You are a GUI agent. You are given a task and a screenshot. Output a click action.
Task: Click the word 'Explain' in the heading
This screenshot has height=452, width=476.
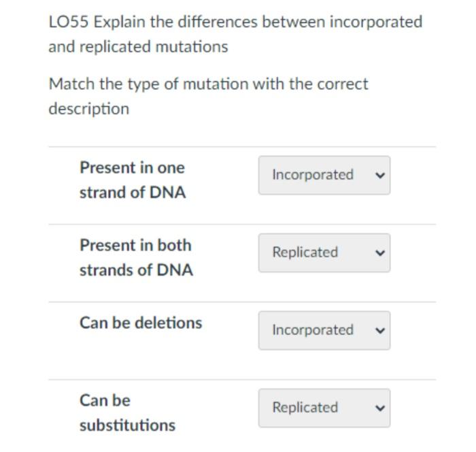coord(120,22)
